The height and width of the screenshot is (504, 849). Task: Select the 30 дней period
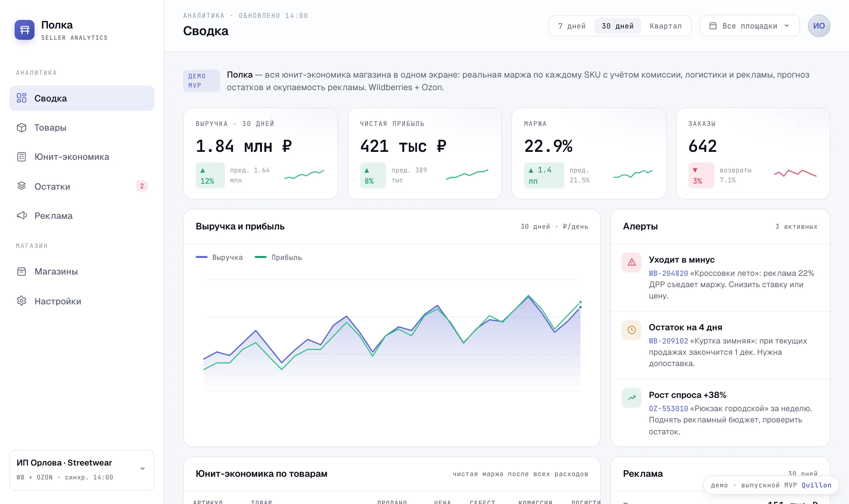(618, 26)
